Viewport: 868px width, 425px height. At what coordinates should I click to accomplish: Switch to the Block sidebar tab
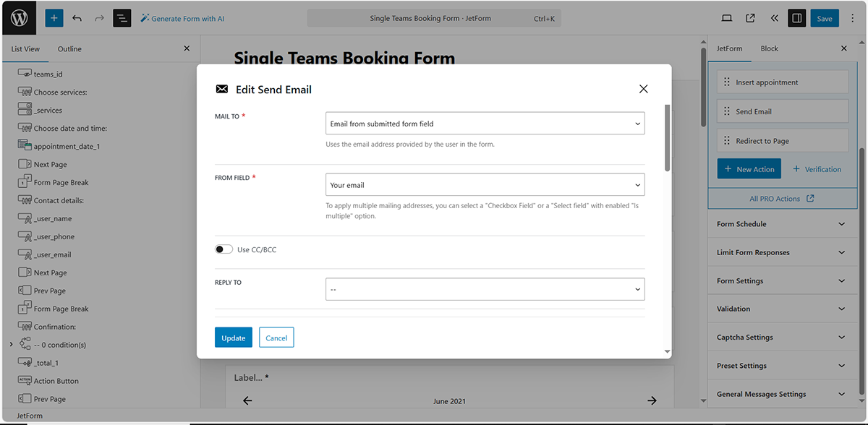pyautogui.click(x=769, y=48)
